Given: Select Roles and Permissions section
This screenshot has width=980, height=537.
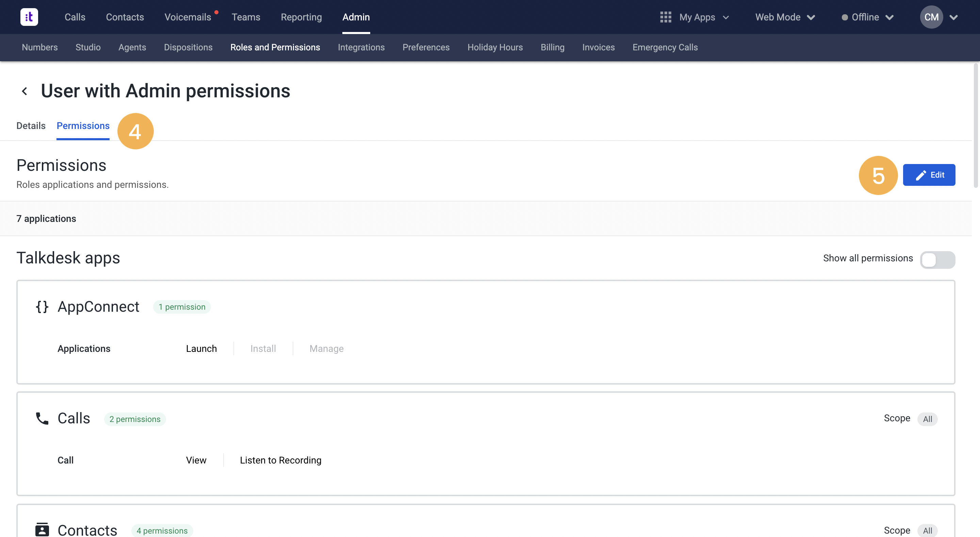Looking at the screenshot, I should point(275,47).
